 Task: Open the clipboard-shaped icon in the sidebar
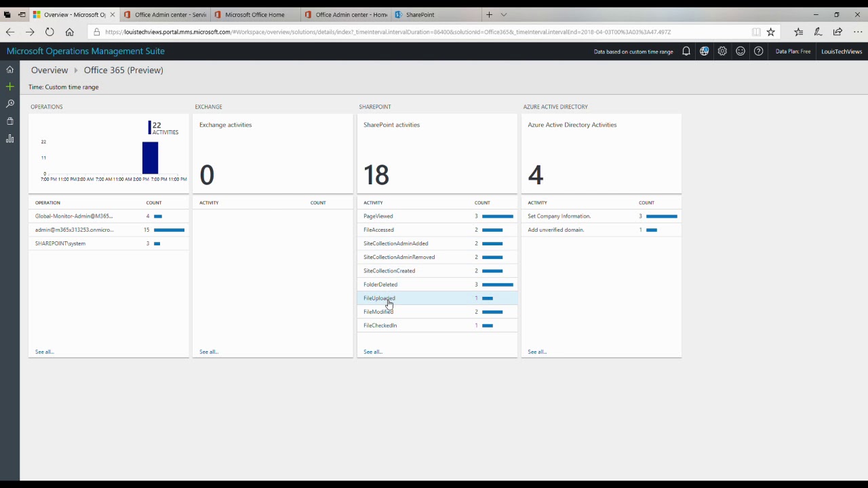9,121
